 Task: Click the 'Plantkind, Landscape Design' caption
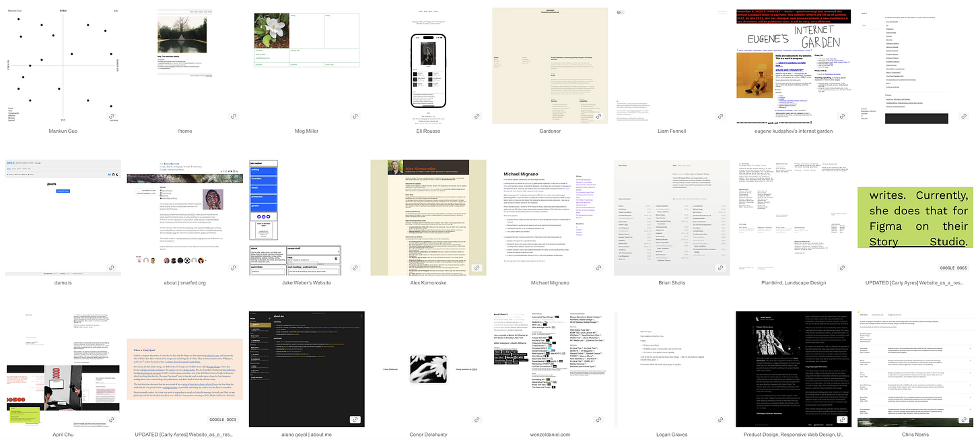(794, 283)
